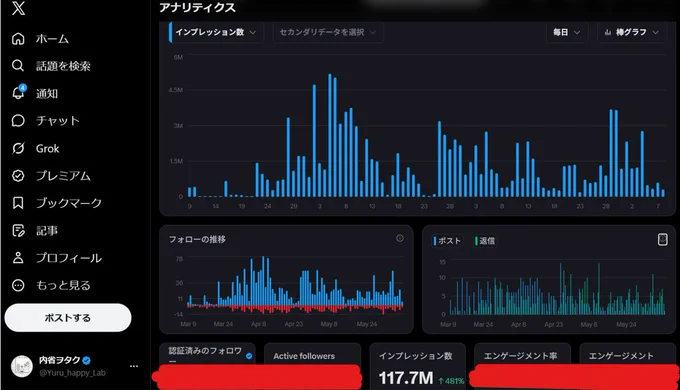Select the インプレッション数 117.7M stat card

pyautogui.click(x=418, y=366)
